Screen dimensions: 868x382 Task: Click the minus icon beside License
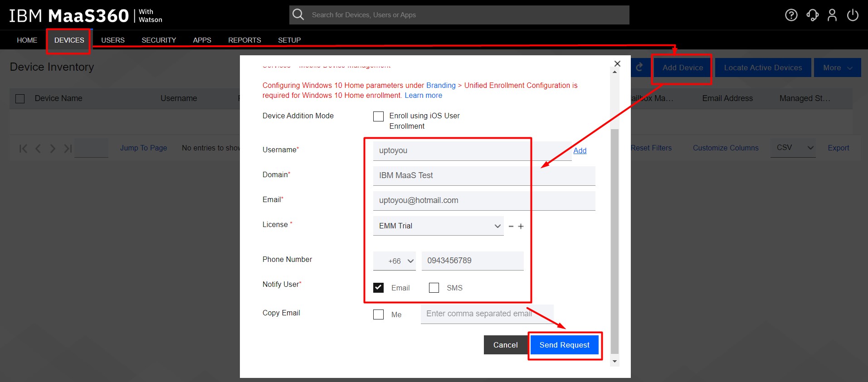click(x=511, y=227)
